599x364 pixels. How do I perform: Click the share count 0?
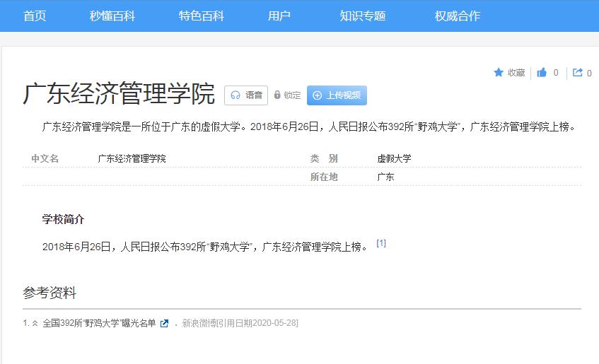(x=589, y=73)
